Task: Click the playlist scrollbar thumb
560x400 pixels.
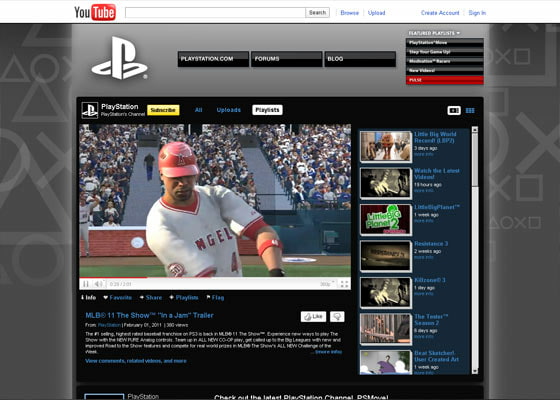Action: [x=475, y=159]
